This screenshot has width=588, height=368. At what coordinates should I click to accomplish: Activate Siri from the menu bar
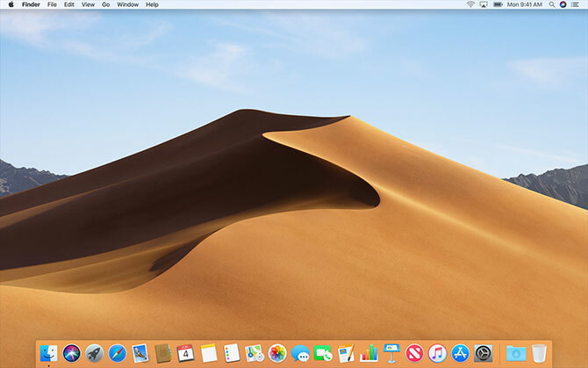pos(563,4)
